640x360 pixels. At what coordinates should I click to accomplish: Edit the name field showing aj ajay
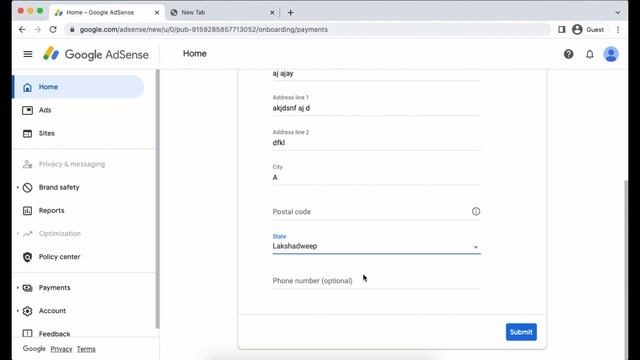point(376,74)
